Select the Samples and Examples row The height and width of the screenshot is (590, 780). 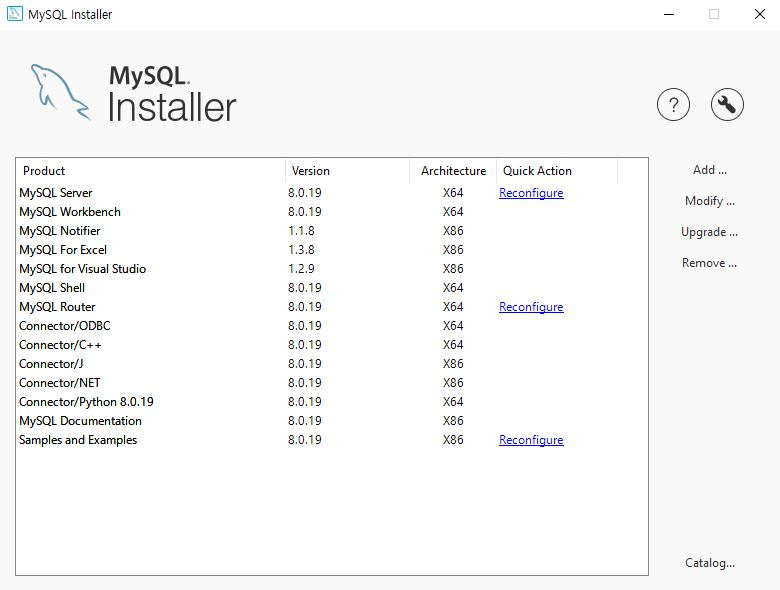click(332, 440)
